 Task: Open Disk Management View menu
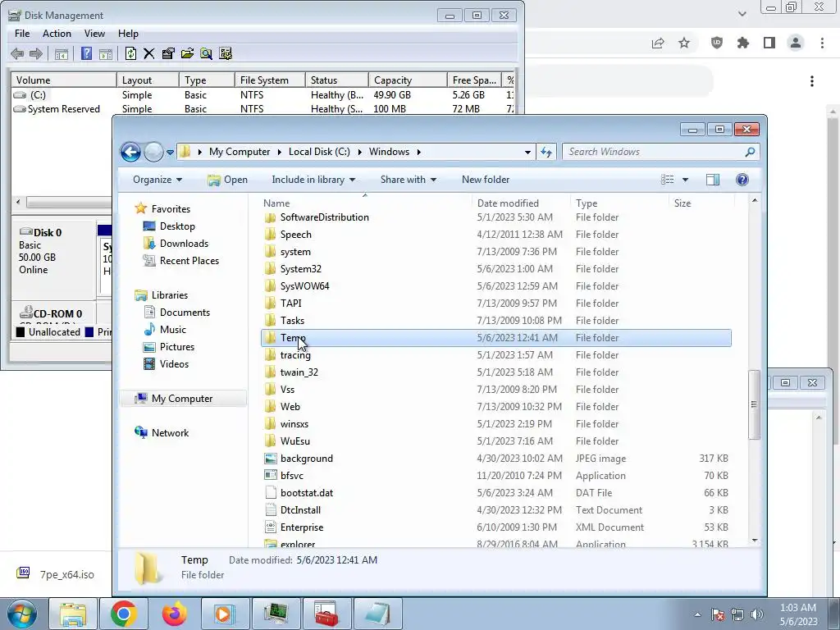94,33
